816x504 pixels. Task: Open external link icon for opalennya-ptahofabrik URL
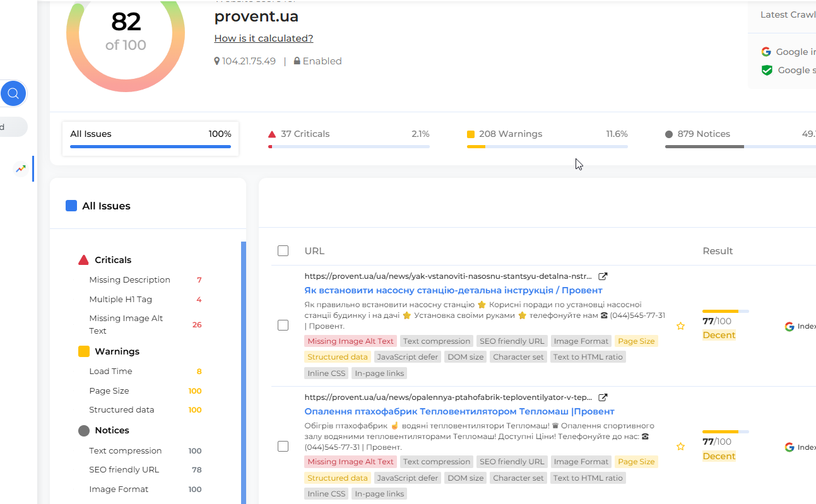coord(603,397)
